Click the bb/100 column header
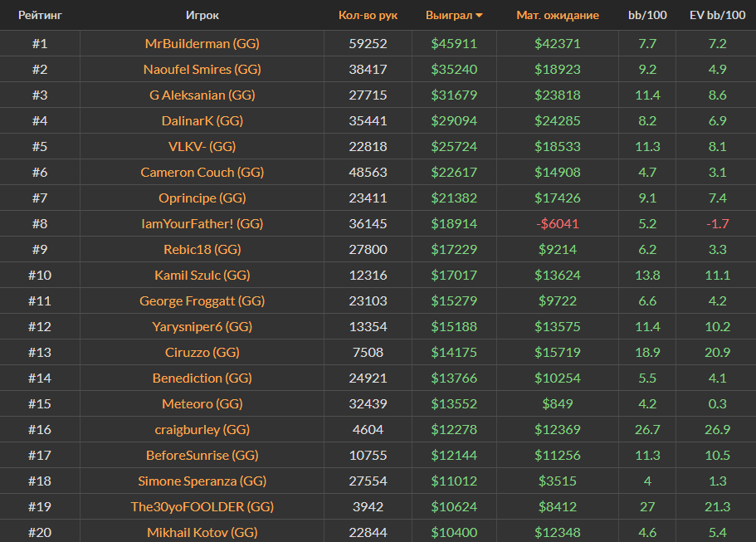 point(647,15)
